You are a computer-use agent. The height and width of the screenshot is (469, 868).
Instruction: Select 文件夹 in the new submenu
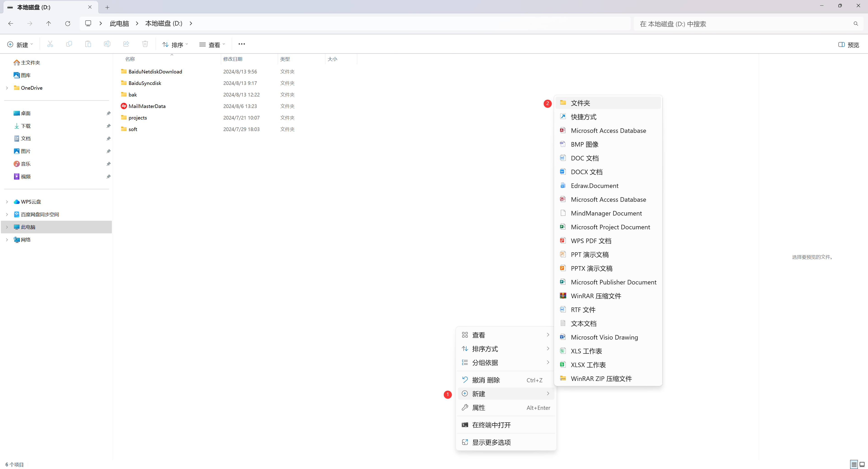(x=580, y=103)
